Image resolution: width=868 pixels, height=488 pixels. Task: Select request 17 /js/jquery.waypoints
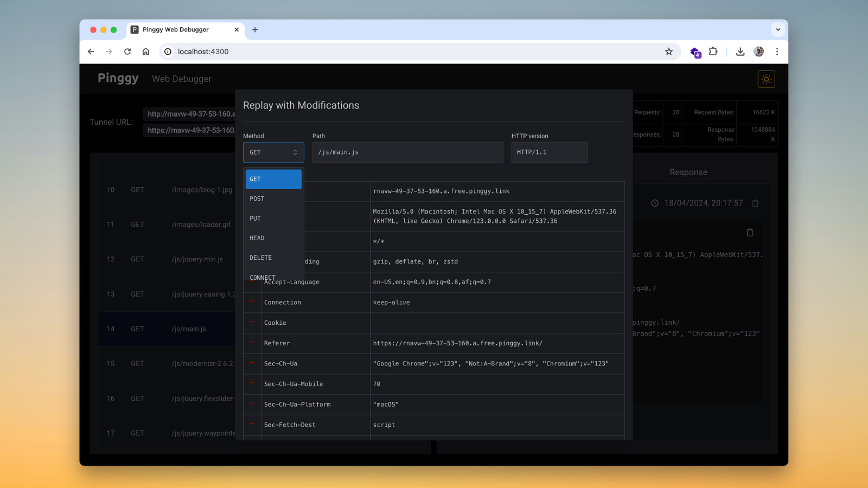[167, 433]
